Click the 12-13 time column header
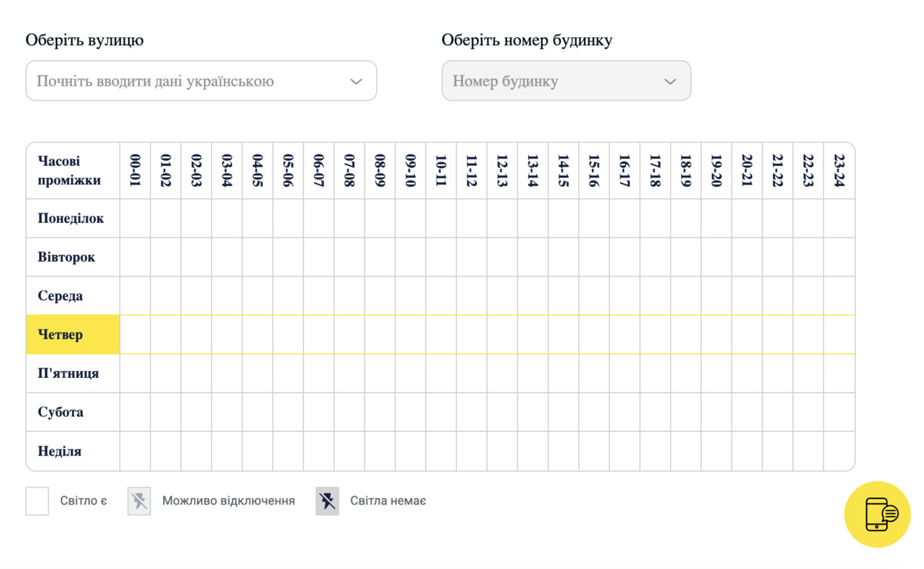Image resolution: width=924 pixels, height=569 pixels. click(x=502, y=171)
